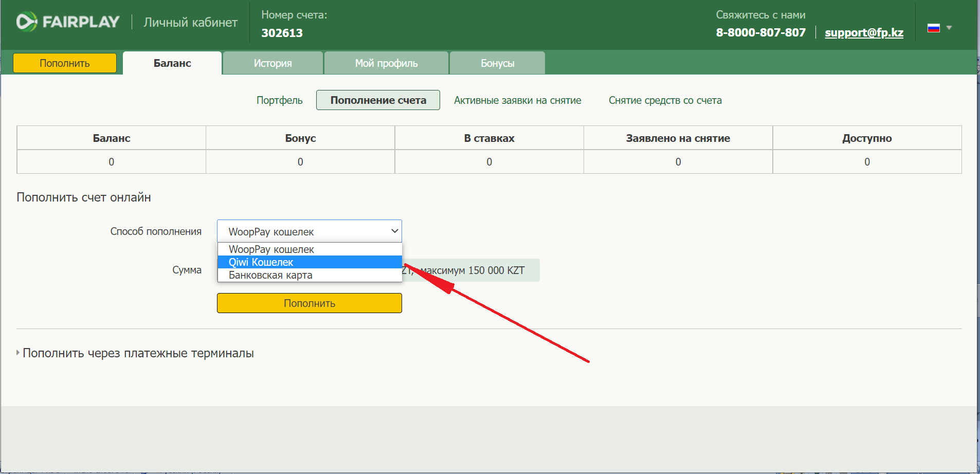Click the FairPlay logo icon
This screenshot has width=980, height=474.
tap(27, 22)
